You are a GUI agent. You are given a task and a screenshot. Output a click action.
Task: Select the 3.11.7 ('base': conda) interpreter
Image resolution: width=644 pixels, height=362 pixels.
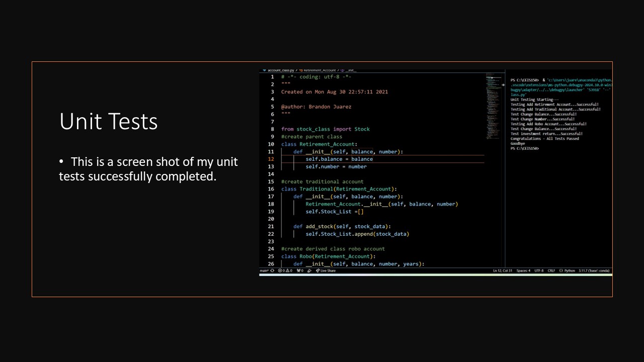(x=594, y=270)
